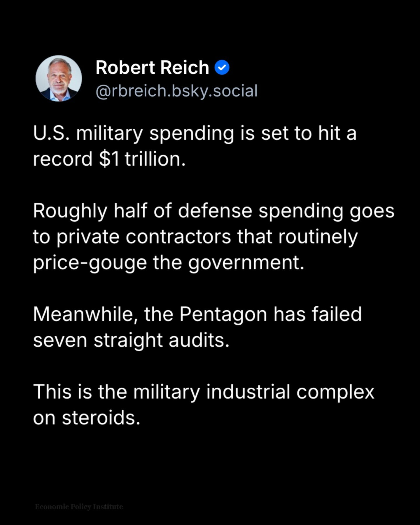Click the word "routinely"
420x525 pixels.
(318, 237)
